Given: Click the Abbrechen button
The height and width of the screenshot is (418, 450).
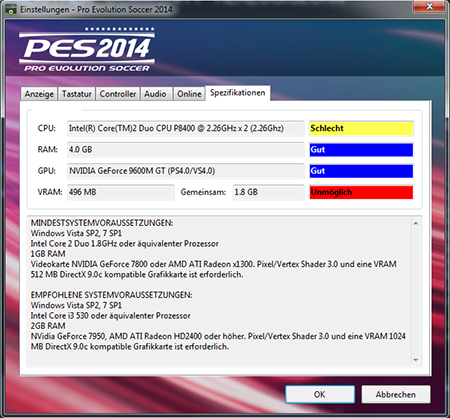Looking at the screenshot, I should pos(396,394).
